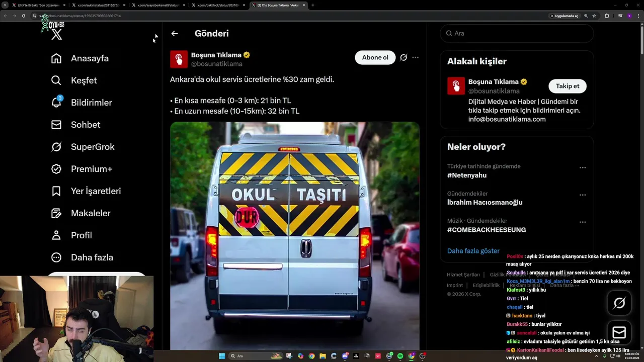Switch to the X'te Bi Bakti browser tab
This screenshot has width=644, height=362.
[x=38, y=5]
